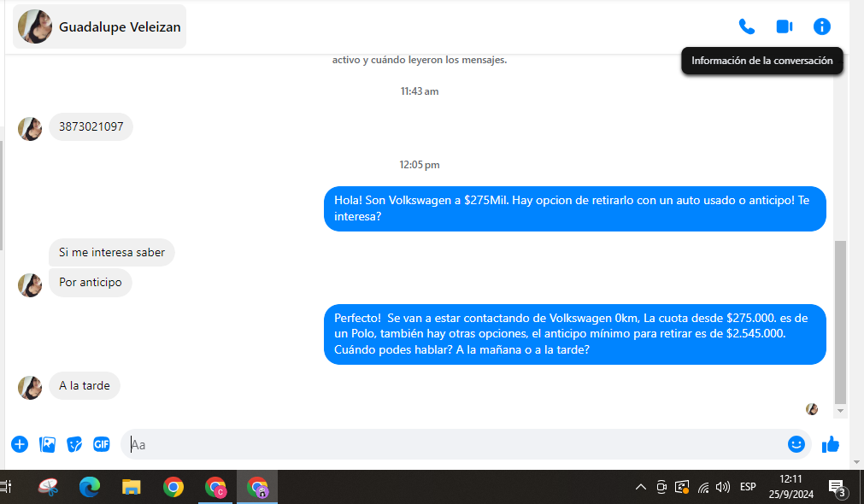864x504 pixels.
Task: Open more actions plus menu
Action: [x=20, y=444]
